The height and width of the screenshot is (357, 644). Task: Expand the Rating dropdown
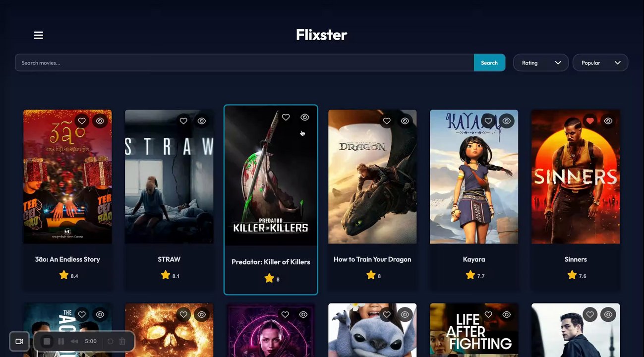541,63
